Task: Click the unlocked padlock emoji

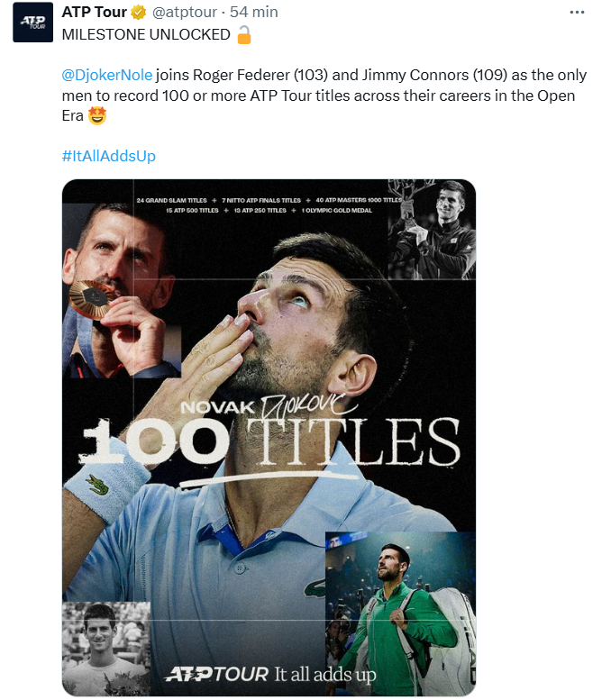Action: point(244,35)
